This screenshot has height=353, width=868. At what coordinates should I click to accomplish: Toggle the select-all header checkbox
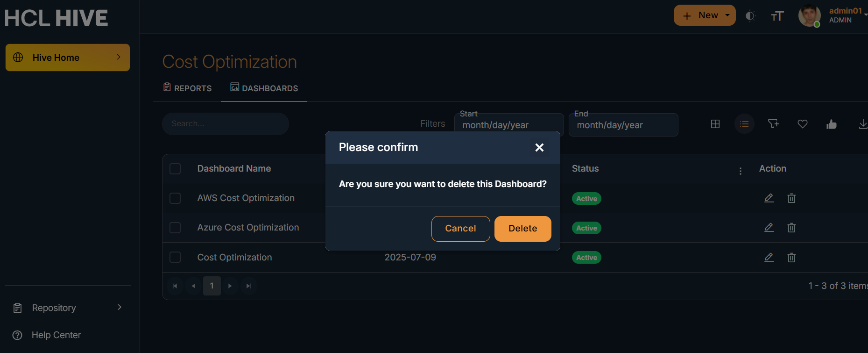pos(175,169)
